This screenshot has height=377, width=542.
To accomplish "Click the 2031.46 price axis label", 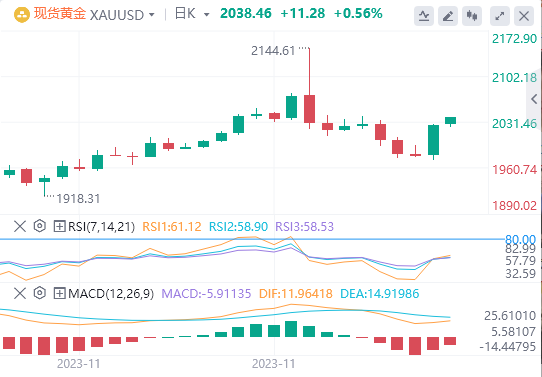I will click(x=515, y=124).
